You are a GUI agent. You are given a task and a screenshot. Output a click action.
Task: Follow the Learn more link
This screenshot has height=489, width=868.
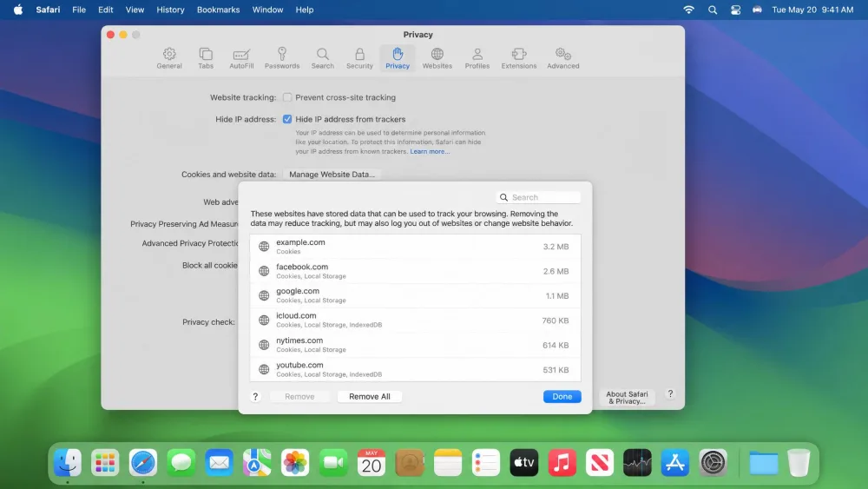430,151
